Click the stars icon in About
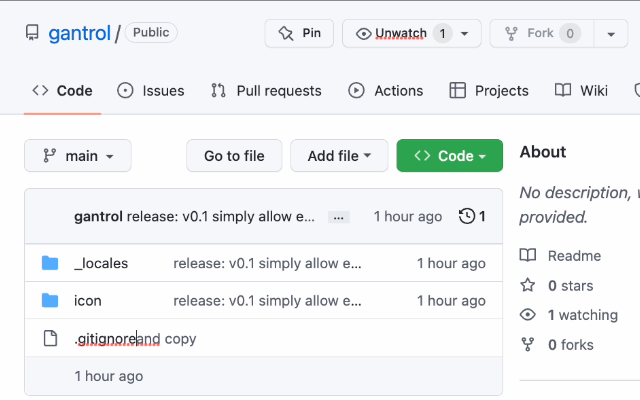The height and width of the screenshot is (400, 640). (x=528, y=285)
